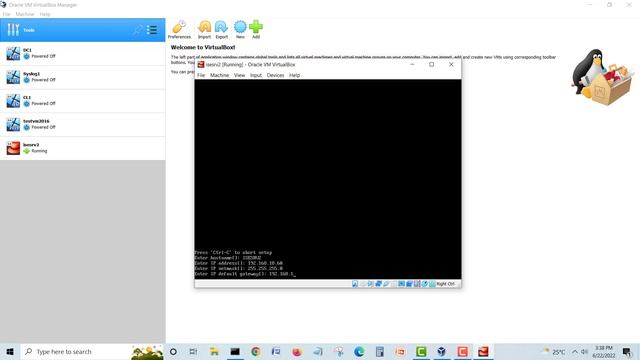Open Chrome from the taskbar
Screen dimensions: 640x360
(x=256, y=351)
